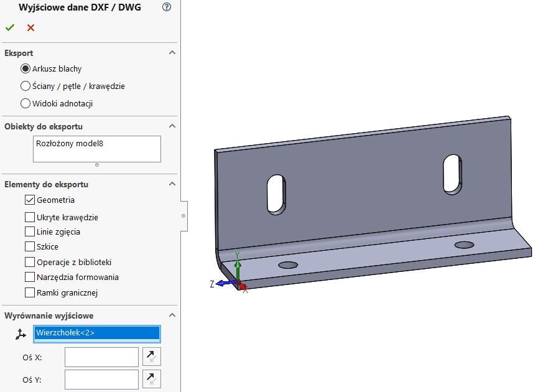Viewport: 538px width, 392px height.
Task: Click the Oś Y input field
Action: pyautogui.click(x=101, y=380)
